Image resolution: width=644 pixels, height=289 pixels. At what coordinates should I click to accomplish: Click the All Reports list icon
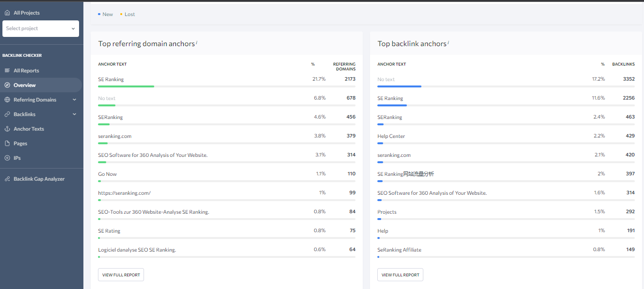7,70
